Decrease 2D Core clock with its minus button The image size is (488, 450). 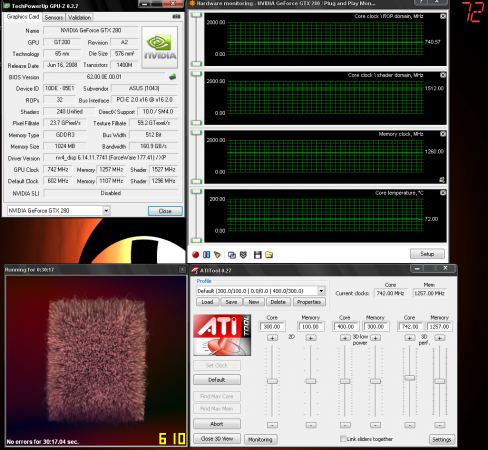(272, 425)
